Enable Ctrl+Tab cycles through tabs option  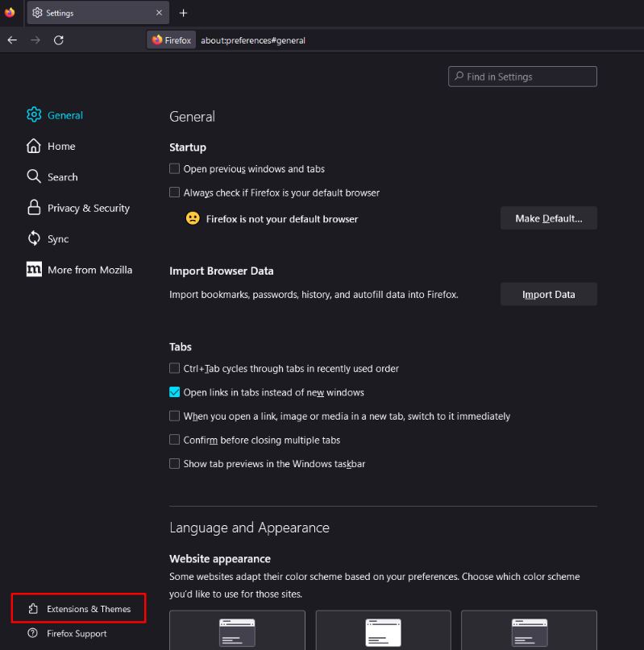click(x=174, y=368)
